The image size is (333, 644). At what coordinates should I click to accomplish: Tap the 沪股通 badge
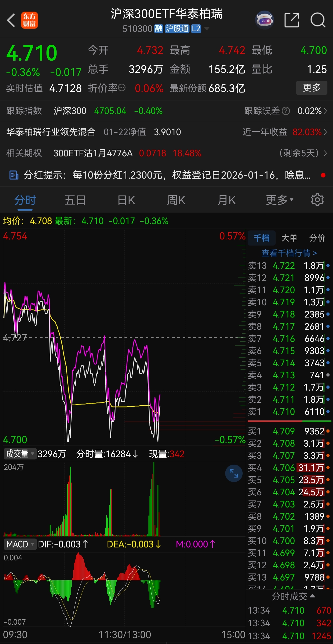(x=177, y=29)
